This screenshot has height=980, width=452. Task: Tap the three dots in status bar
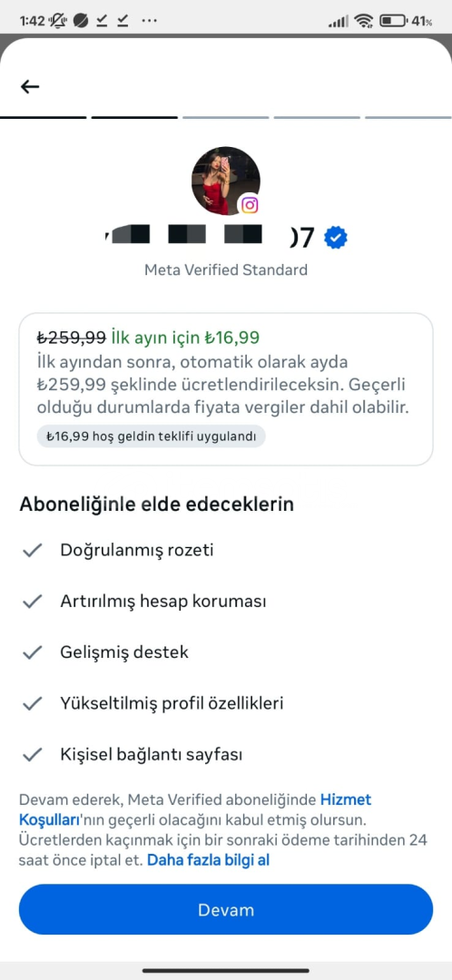[150, 21]
